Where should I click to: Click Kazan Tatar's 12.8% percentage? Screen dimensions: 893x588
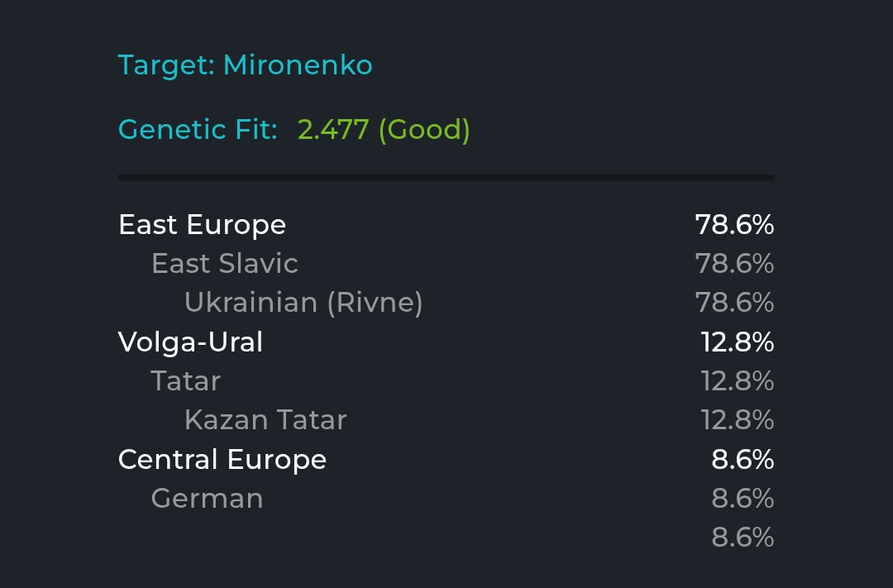tap(738, 420)
